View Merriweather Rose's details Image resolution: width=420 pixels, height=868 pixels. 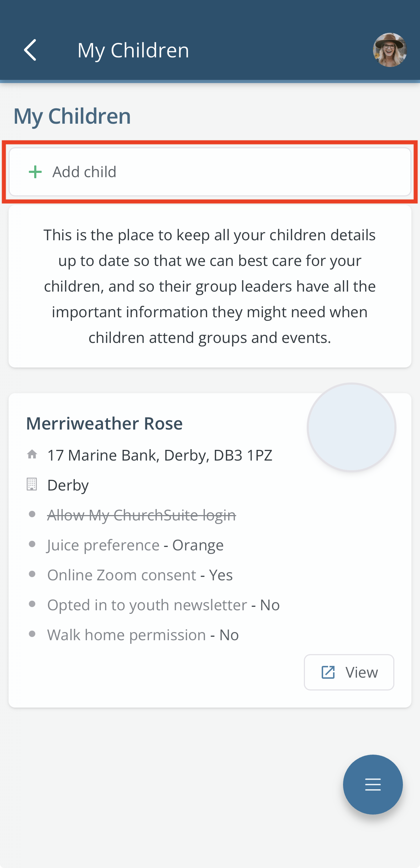[x=349, y=672]
